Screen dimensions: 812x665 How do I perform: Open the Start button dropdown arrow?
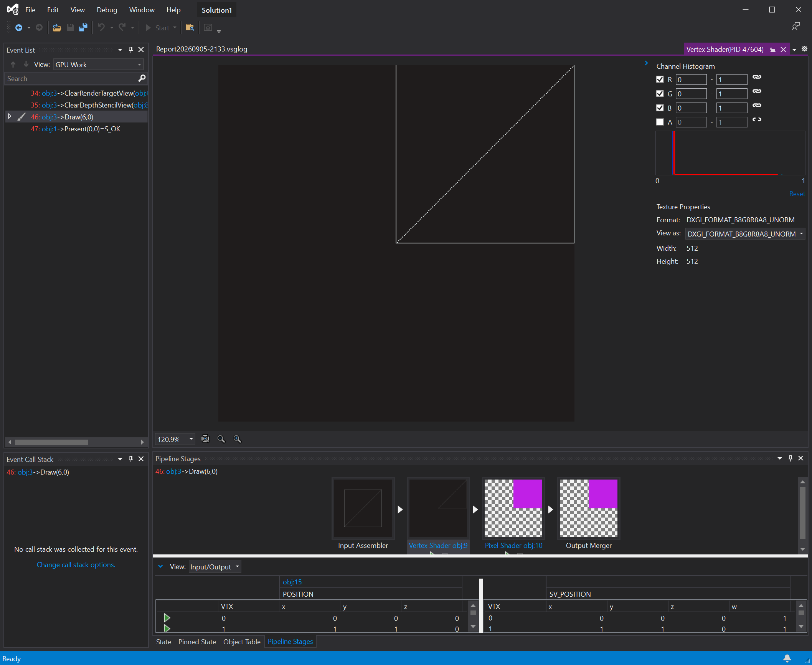tap(175, 28)
